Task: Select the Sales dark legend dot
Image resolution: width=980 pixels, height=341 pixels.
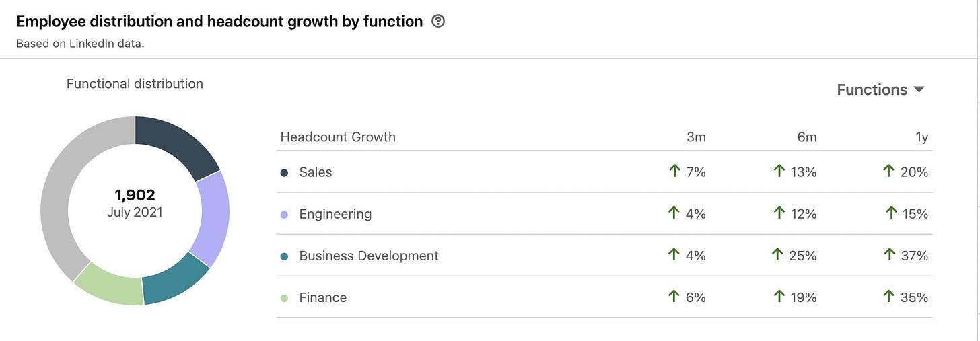Action: click(284, 173)
